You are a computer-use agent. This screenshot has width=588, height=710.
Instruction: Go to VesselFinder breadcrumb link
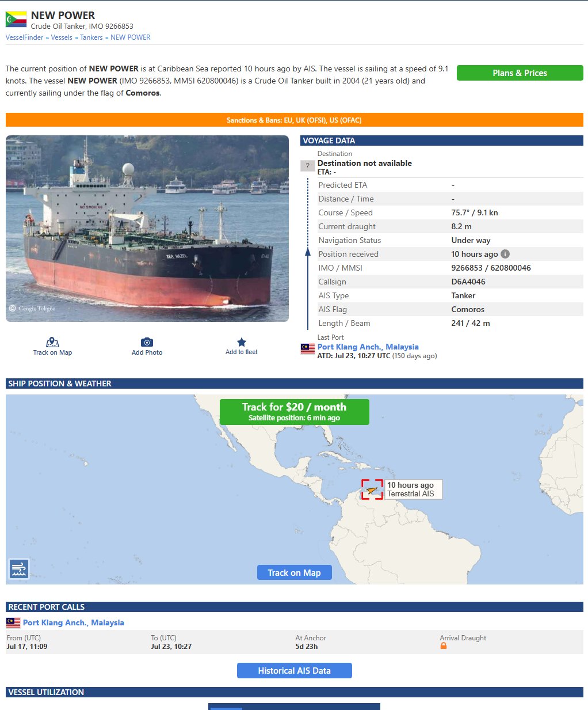(x=24, y=37)
